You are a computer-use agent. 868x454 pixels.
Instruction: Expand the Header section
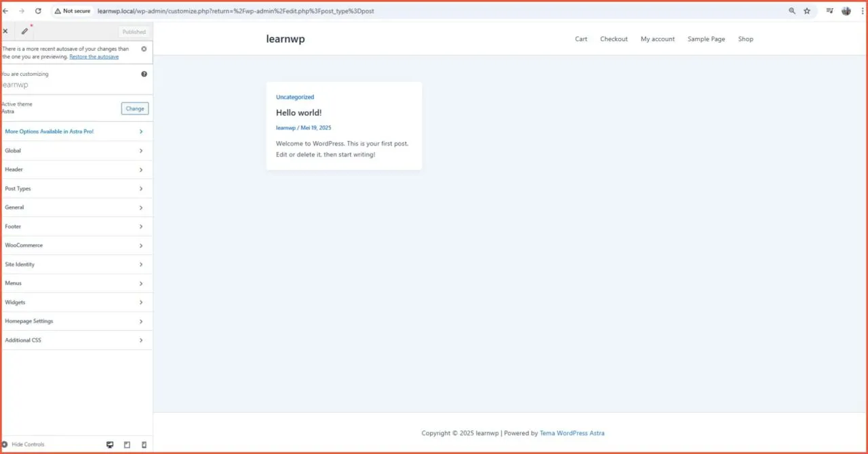coord(77,169)
